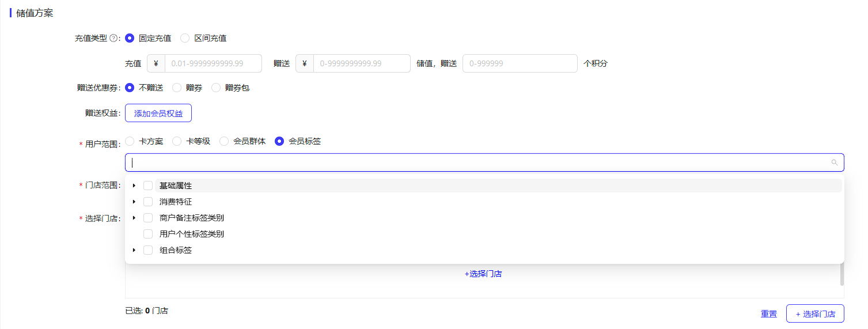Select 会员群体 as user scope
This screenshot has height=329, width=868.
coord(224,141)
